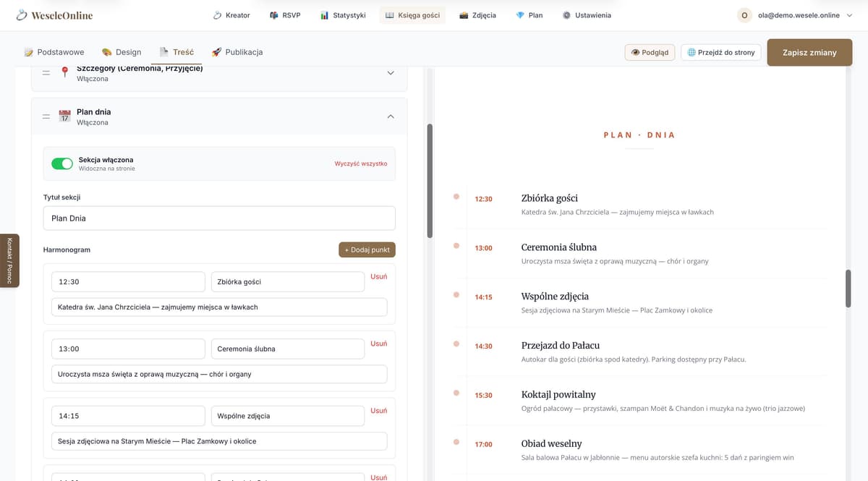Open Podgląd preview with eye icon
868x481 pixels.
click(x=650, y=52)
